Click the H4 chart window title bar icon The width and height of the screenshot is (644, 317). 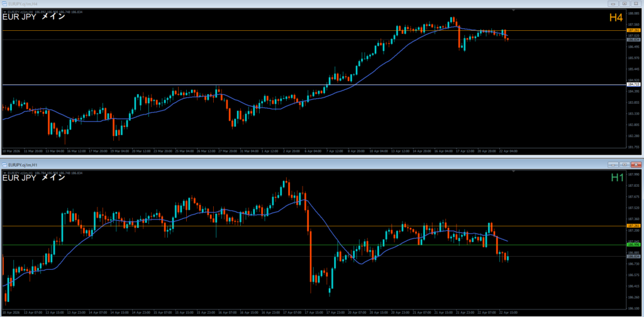[x=4, y=4]
